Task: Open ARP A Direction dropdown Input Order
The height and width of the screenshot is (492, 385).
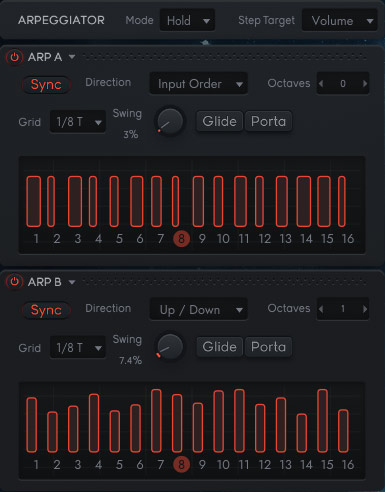Action: tap(198, 84)
